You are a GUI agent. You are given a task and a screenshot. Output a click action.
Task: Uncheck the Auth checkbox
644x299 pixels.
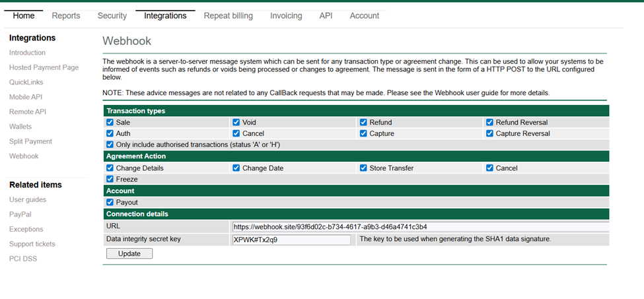pos(110,133)
